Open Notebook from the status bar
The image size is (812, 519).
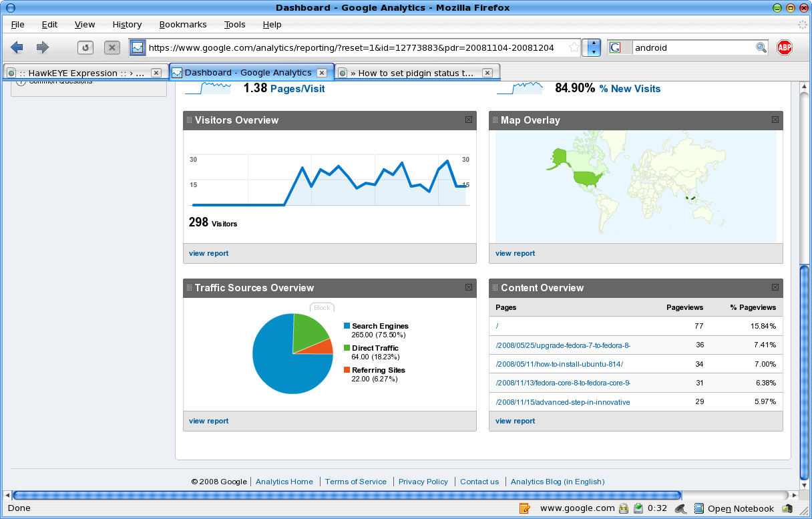click(x=734, y=508)
